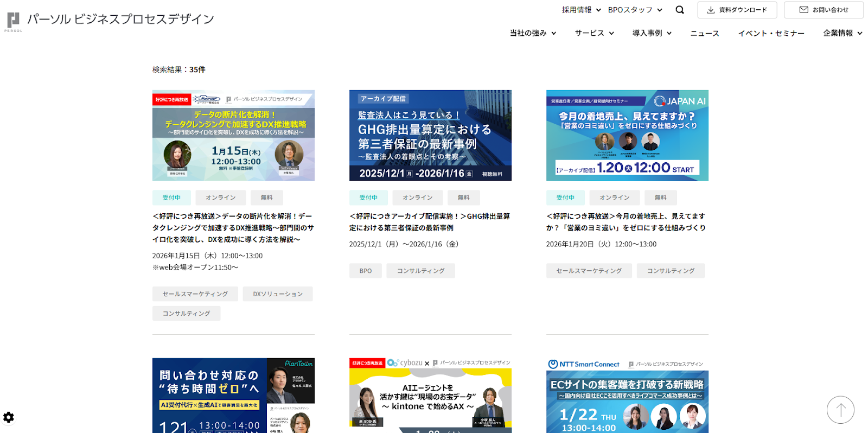Click 受付中 tag on データの断片化 card

pyautogui.click(x=171, y=198)
